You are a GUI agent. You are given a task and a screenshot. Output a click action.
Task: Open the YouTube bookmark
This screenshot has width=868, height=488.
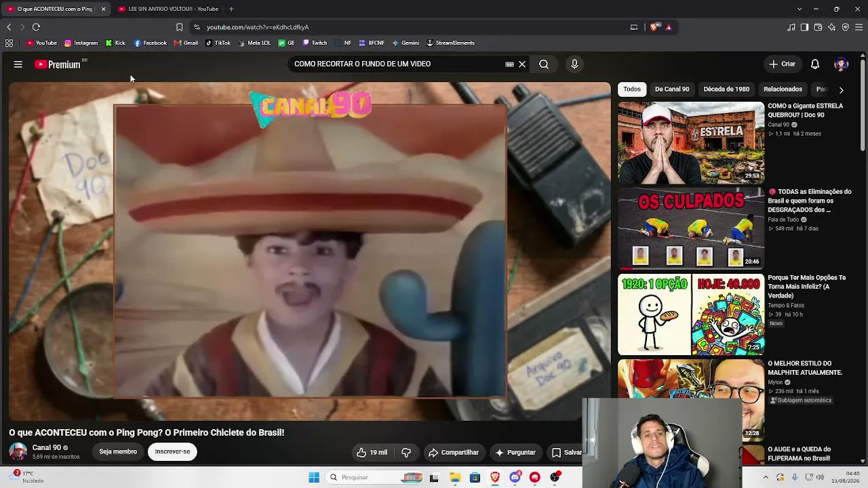(x=42, y=43)
